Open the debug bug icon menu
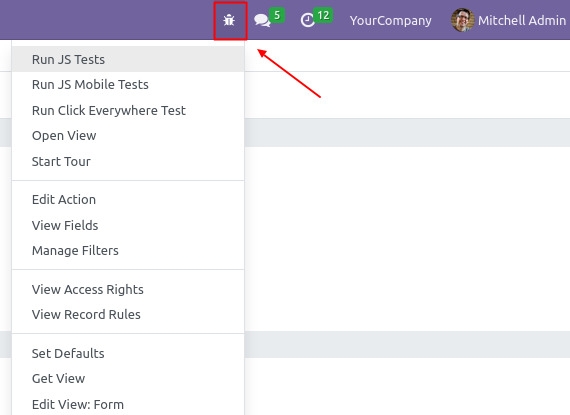The width and height of the screenshot is (570, 415). click(229, 20)
